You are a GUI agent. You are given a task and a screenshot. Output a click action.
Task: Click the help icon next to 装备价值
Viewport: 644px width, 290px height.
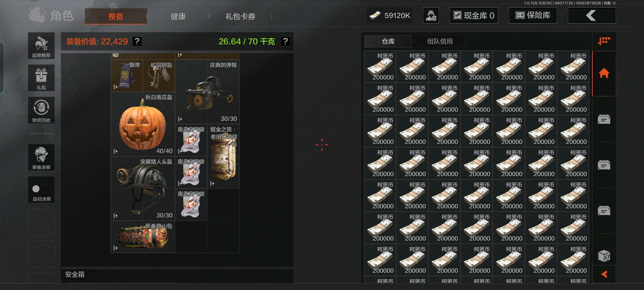[137, 41]
